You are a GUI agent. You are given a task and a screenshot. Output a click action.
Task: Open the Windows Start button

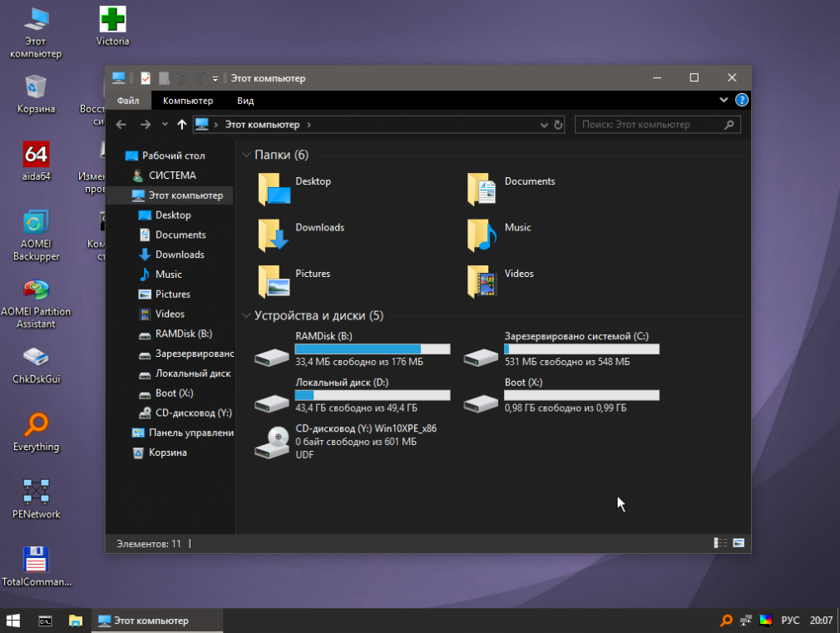tap(12, 621)
